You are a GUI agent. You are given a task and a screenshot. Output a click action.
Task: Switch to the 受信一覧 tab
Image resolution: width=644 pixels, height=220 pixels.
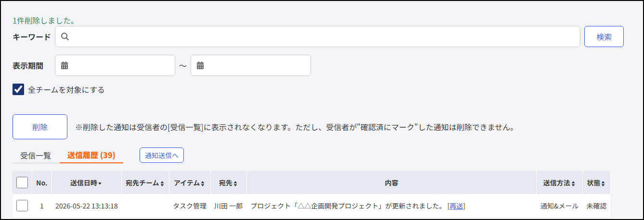coord(36,156)
